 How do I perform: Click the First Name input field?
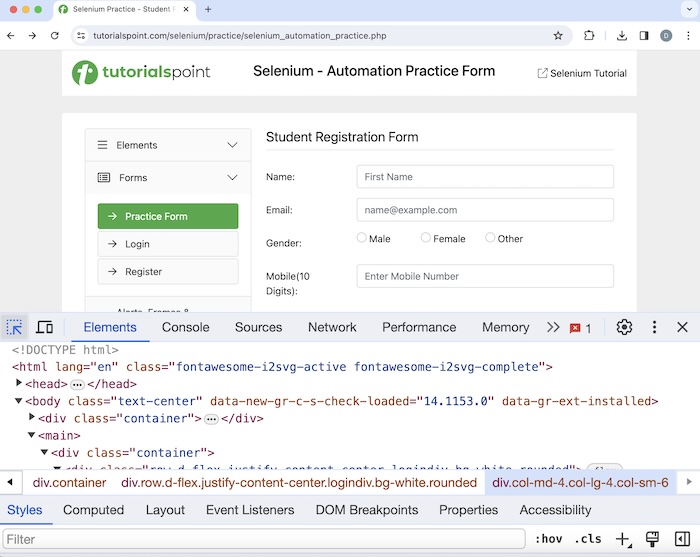click(485, 177)
